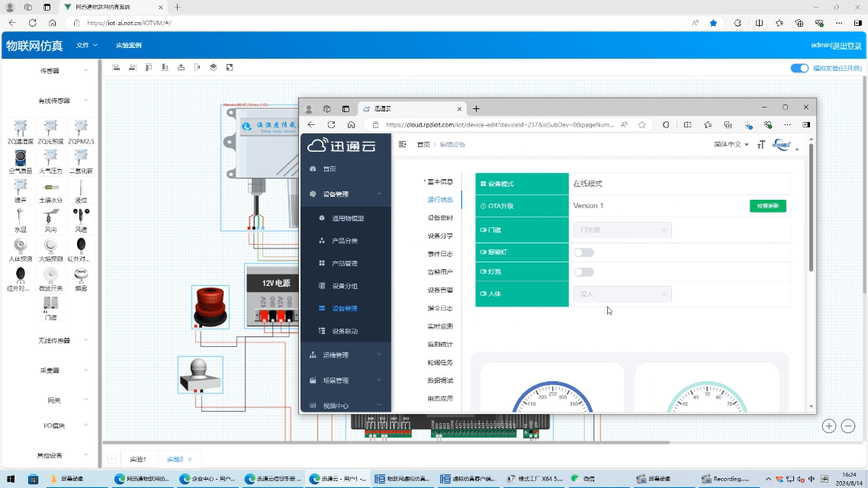Click the layers icon in canvas toolbar
The height and width of the screenshot is (488, 868).
pos(214,68)
